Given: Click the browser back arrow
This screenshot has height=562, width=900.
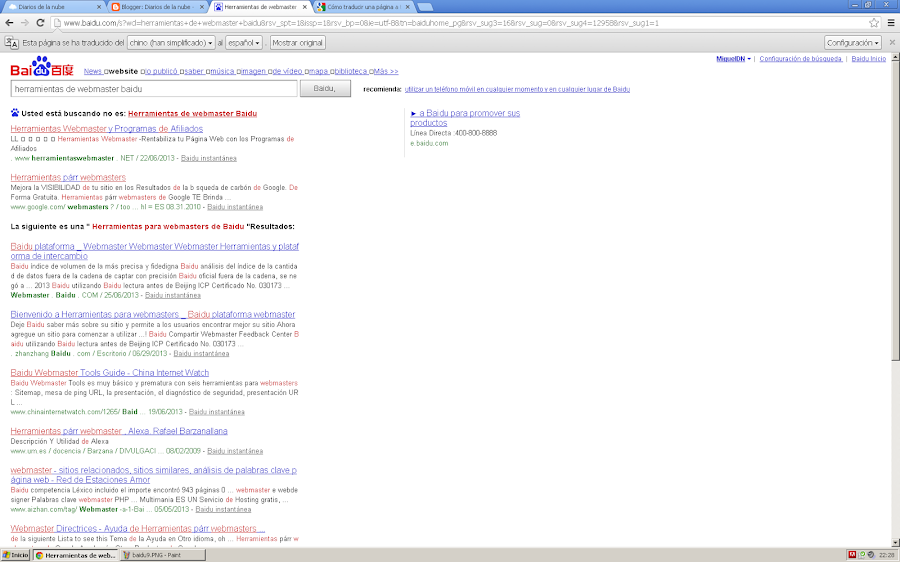Looking at the screenshot, I should point(9,22).
